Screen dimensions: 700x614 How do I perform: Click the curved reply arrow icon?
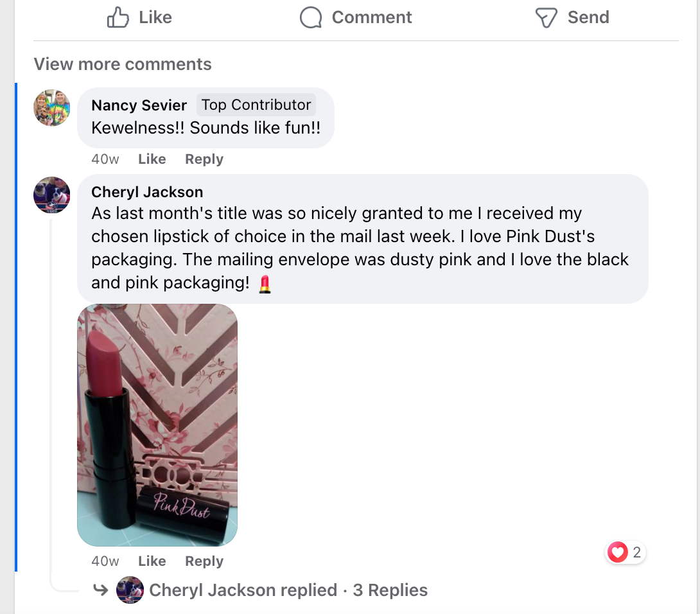[100, 590]
